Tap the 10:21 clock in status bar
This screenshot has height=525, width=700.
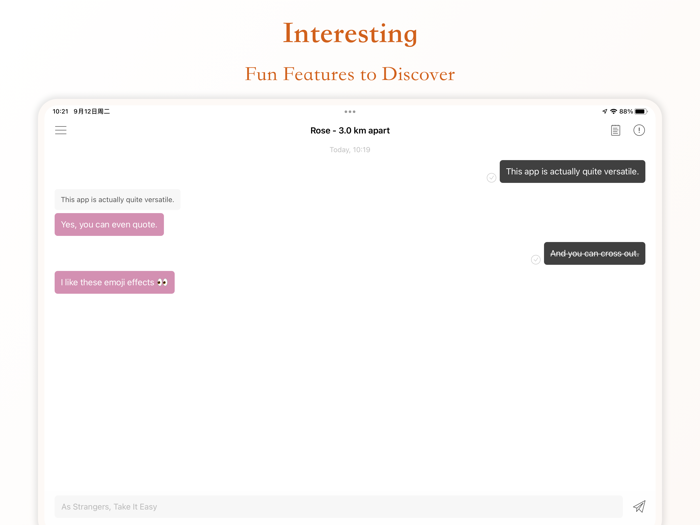click(x=60, y=111)
